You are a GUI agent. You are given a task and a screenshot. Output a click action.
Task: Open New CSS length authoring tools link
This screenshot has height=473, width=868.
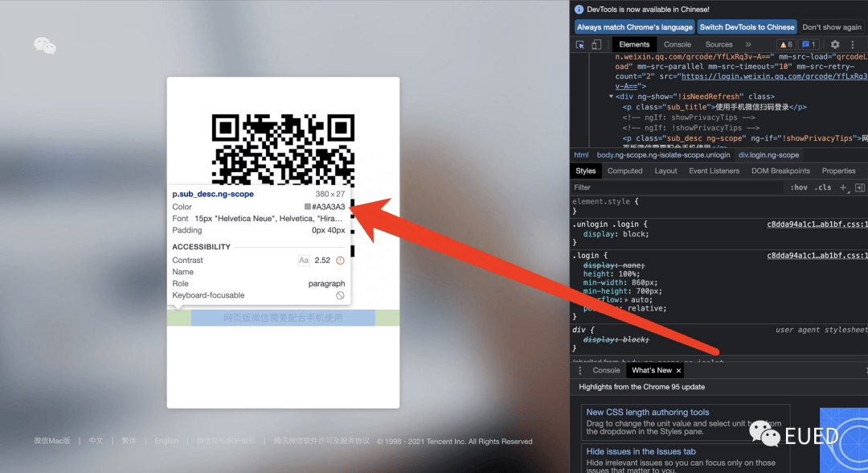[x=647, y=412]
